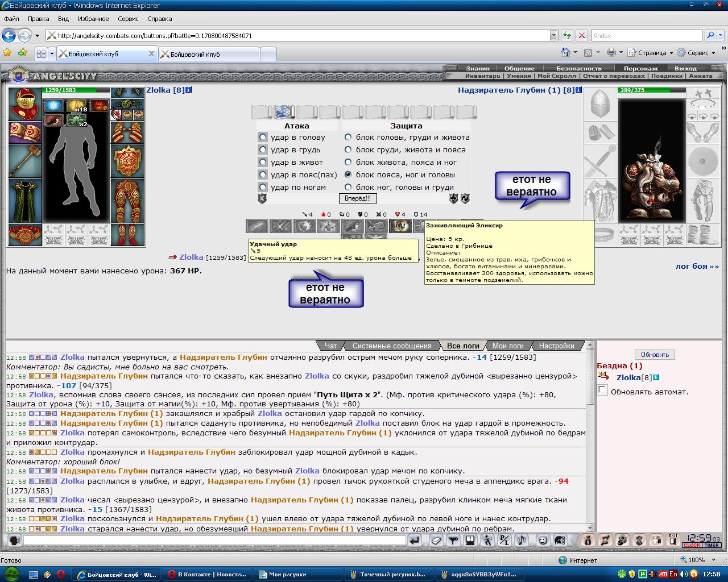The height and width of the screenshot is (582, 728).
Task: Open the Favorites star icon
Action: pyautogui.click(x=7, y=53)
